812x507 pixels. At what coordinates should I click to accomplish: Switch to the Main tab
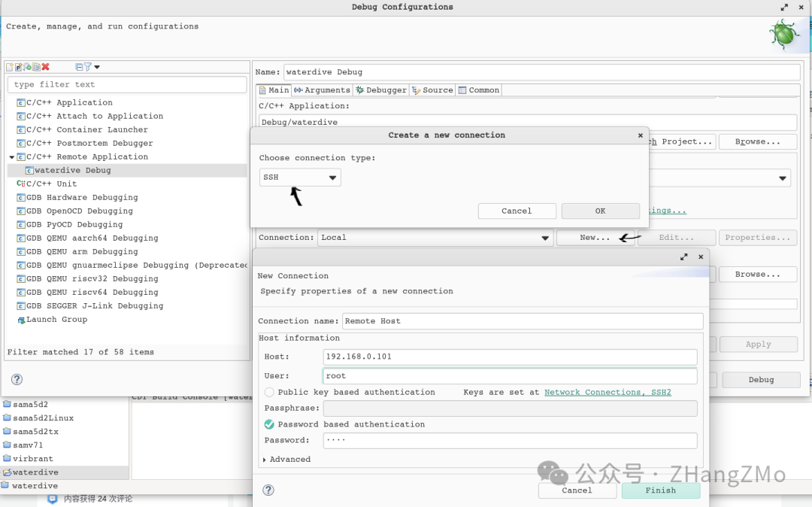coord(274,90)
